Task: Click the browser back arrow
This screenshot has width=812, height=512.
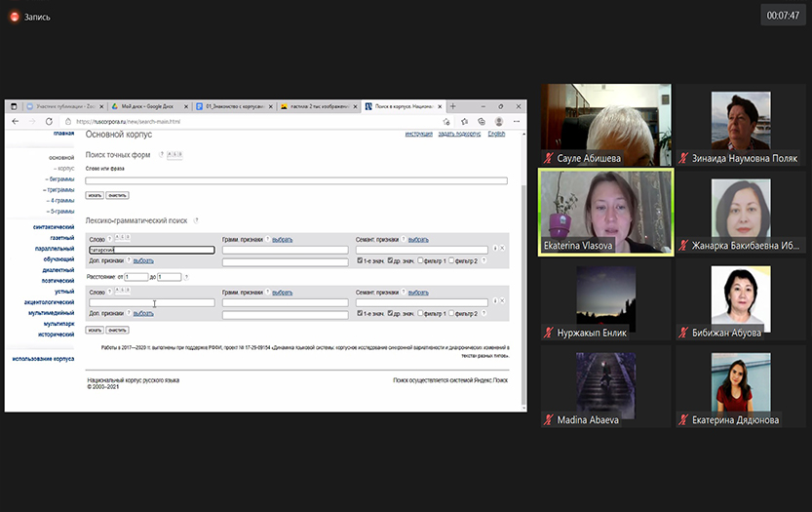Action: point(15,121)
